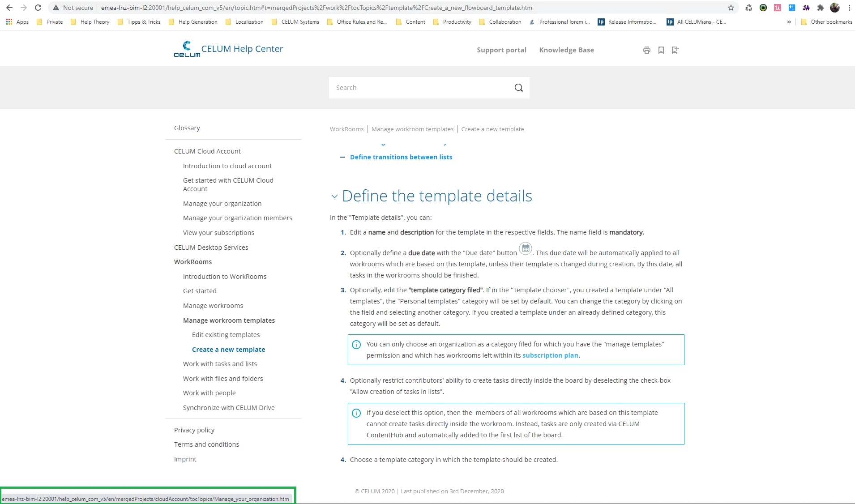Open the Support portal menu item
The height and width of the screenshot is (504, 855).
[501, 50]
